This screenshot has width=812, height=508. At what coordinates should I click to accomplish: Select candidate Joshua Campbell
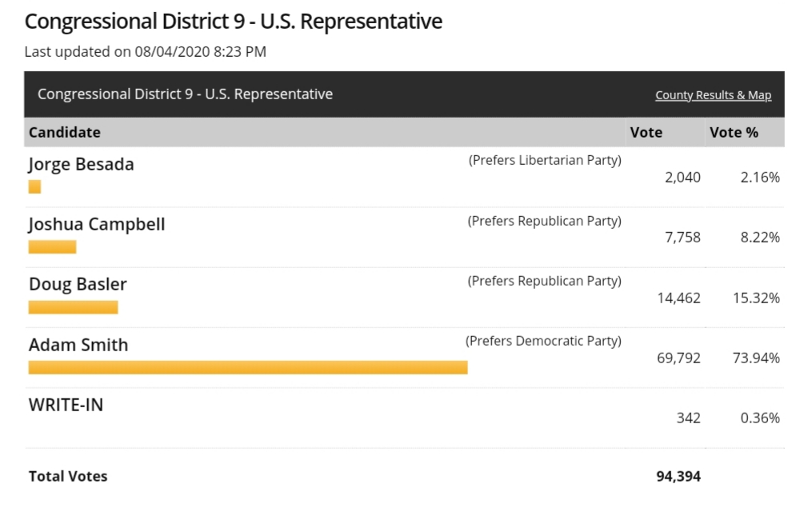point(96,224)
